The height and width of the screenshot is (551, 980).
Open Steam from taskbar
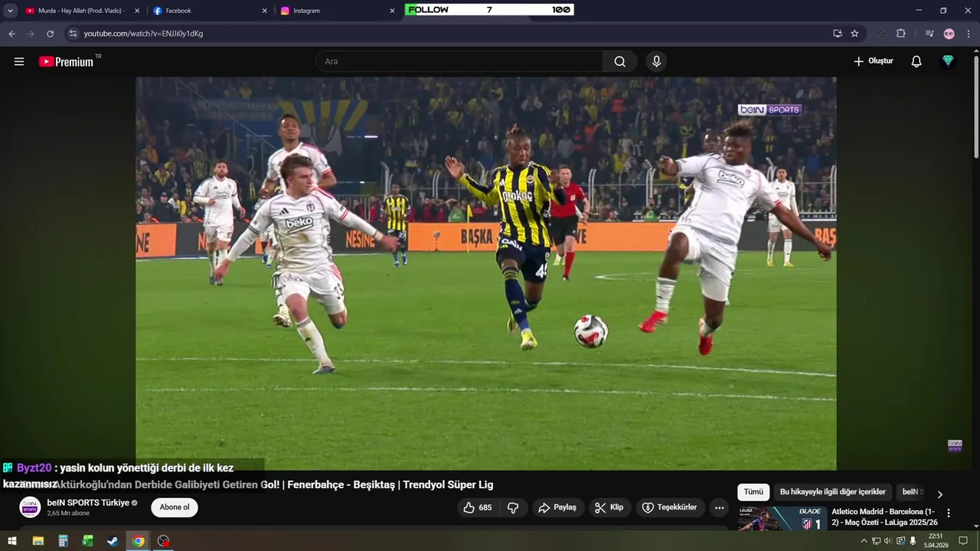(x=113, y=541)
